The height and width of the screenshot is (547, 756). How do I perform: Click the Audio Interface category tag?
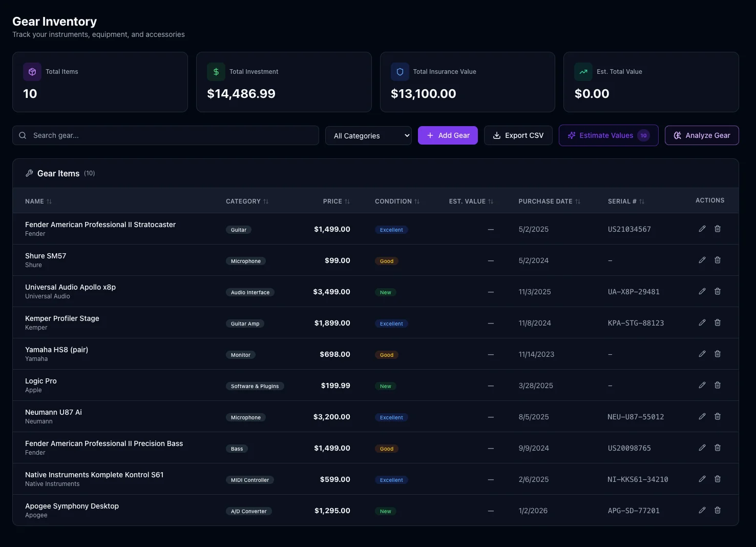tap(250, 292)
